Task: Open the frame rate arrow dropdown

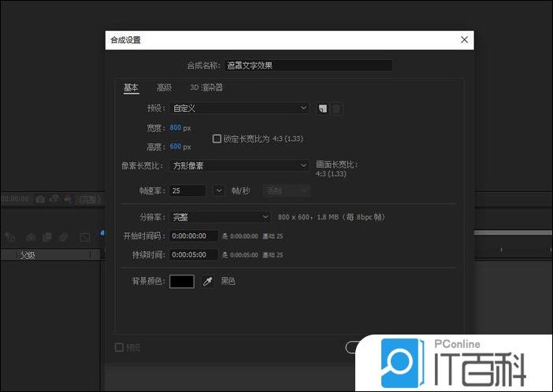Action: (x=218, y=190)
